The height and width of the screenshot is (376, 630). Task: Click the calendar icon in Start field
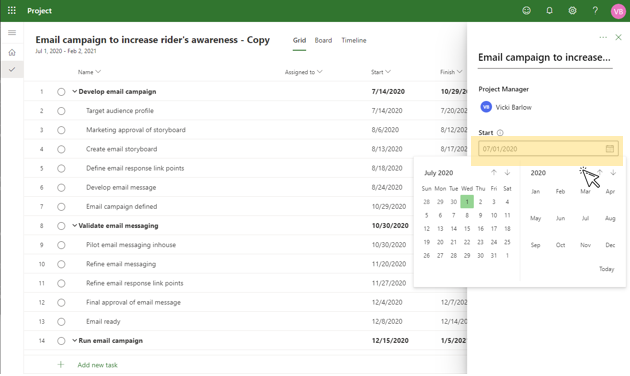(x=610, y=149)
